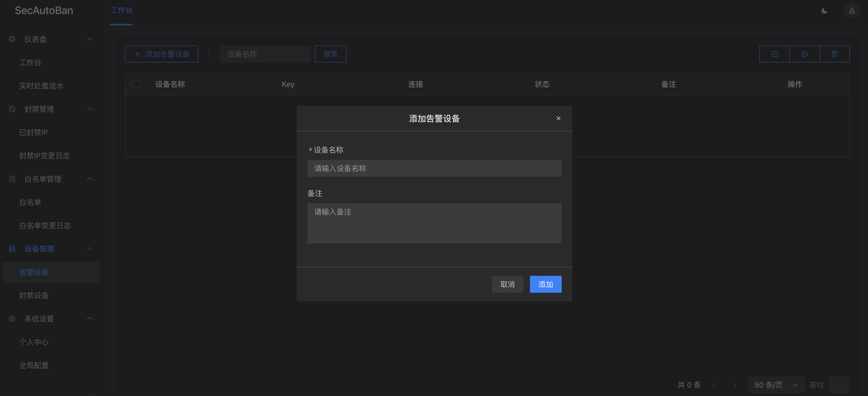This screenshot has height=396, width=868.
Task: Close the 添加告警设备 dialog with X
Action: click(x=558, y=118)
